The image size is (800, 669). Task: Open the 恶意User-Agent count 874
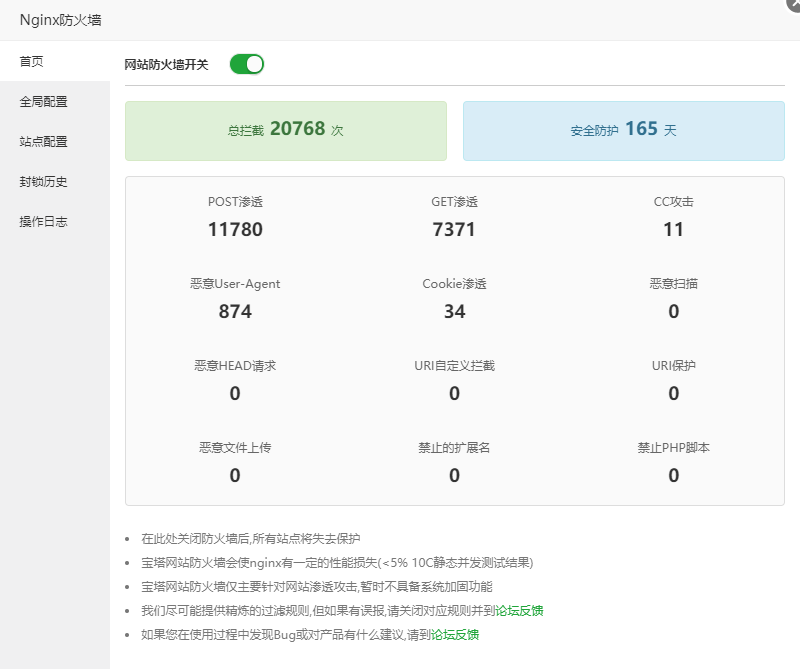[235, 311]
